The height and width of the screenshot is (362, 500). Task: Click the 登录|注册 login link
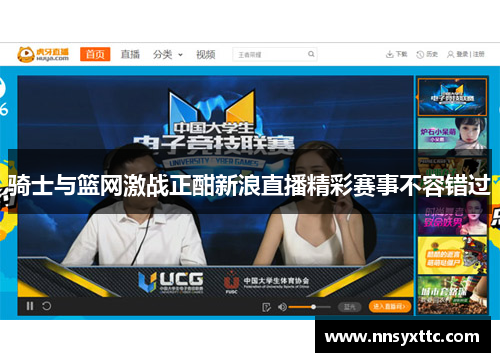(x=466, y=54)
